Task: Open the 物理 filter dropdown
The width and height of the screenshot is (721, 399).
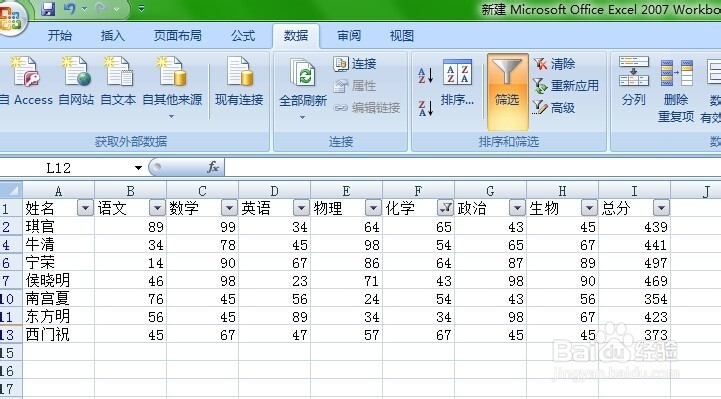Action: [373, 208]
